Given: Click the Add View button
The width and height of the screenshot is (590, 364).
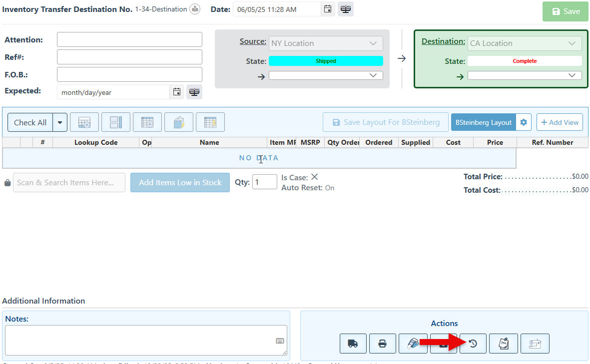Looking at the screenshot, I should point(560,122).
